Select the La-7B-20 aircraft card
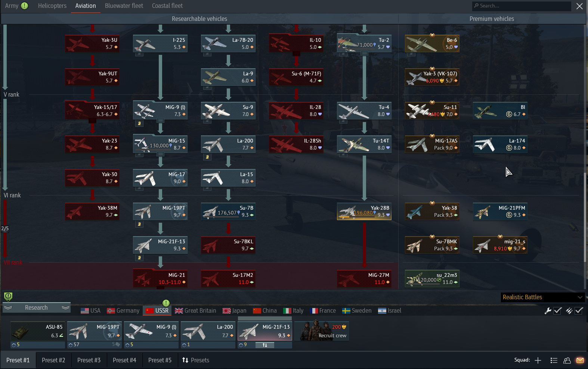 coord(228,44)
